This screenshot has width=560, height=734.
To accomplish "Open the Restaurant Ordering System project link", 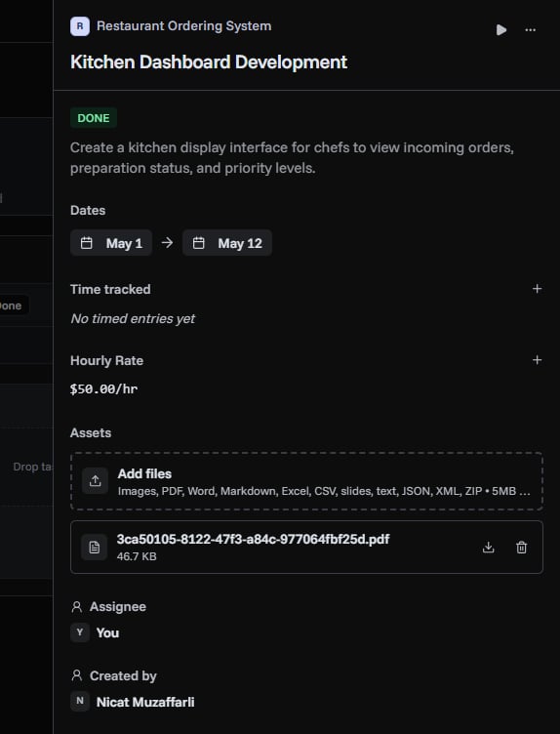I will [183, 25].
